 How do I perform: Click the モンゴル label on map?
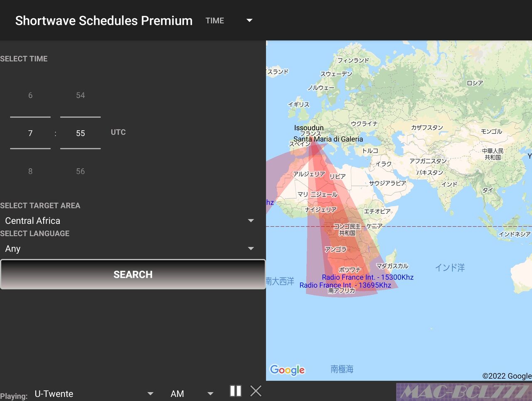(491, 132)
